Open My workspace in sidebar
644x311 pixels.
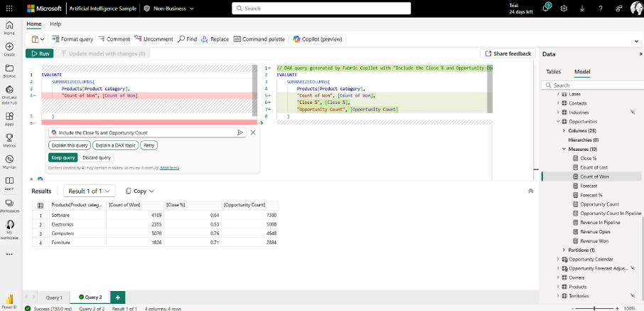9,230
